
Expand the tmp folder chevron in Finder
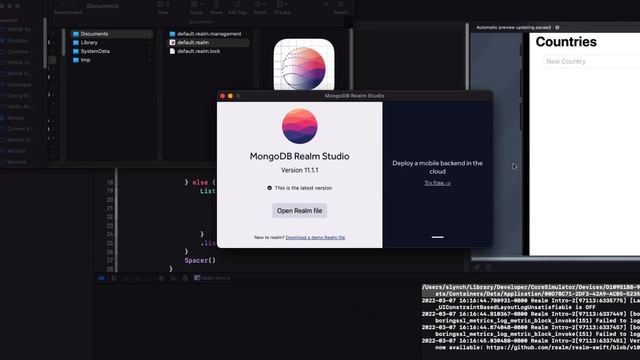click(150, 60)
